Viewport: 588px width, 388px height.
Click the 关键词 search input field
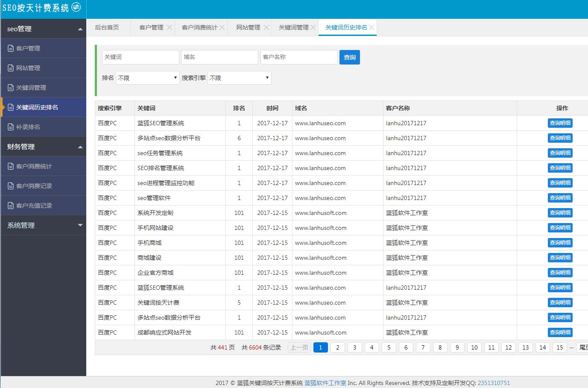click(x=140, y=57)
